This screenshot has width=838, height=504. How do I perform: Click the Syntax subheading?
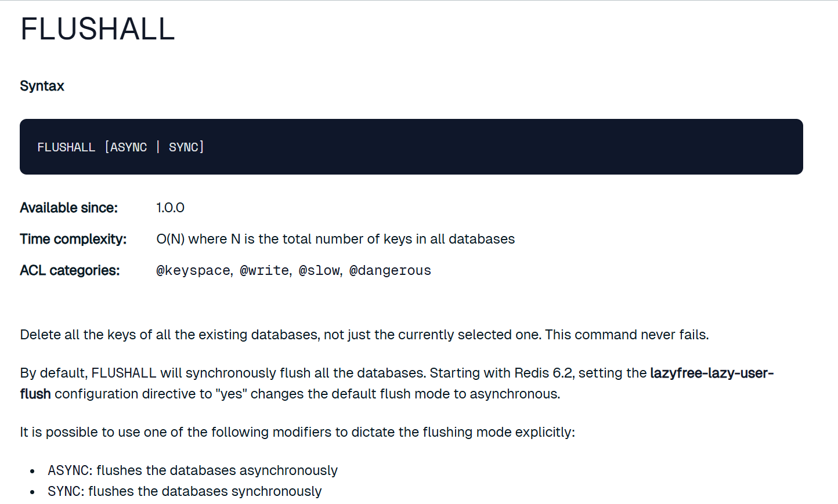tap(42, 86)
